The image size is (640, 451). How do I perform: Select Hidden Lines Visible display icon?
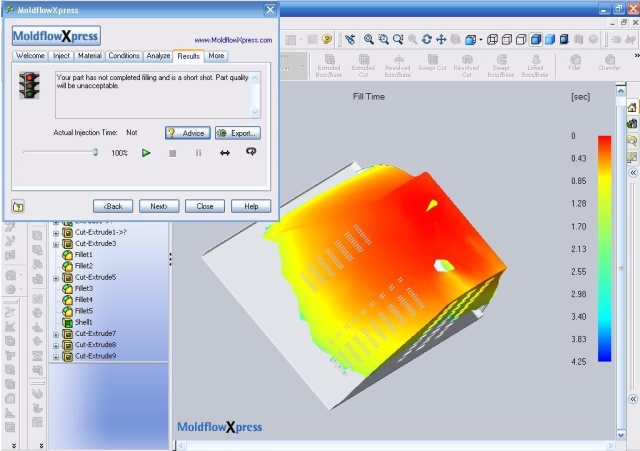(x=507, y=39)
